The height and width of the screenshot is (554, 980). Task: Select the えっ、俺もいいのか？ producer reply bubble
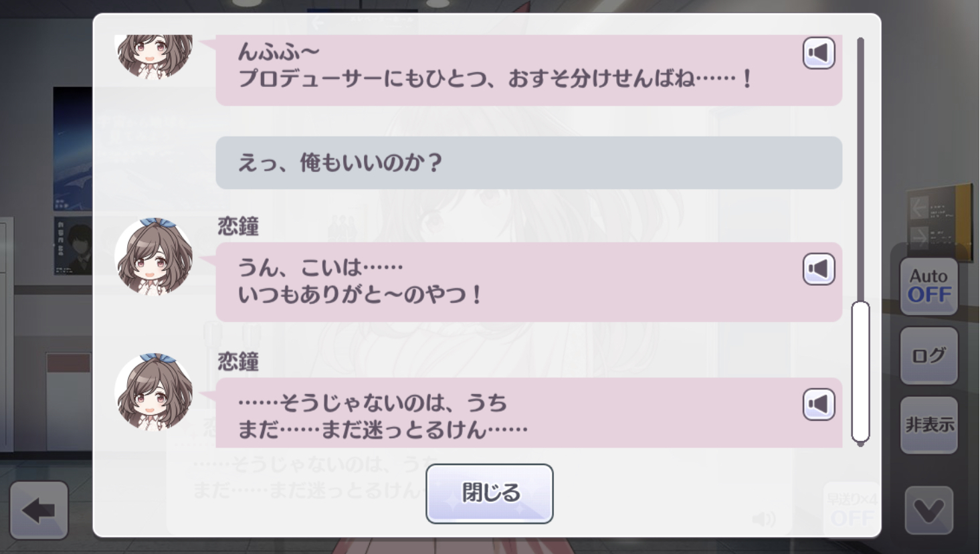(x=528, y=163)
